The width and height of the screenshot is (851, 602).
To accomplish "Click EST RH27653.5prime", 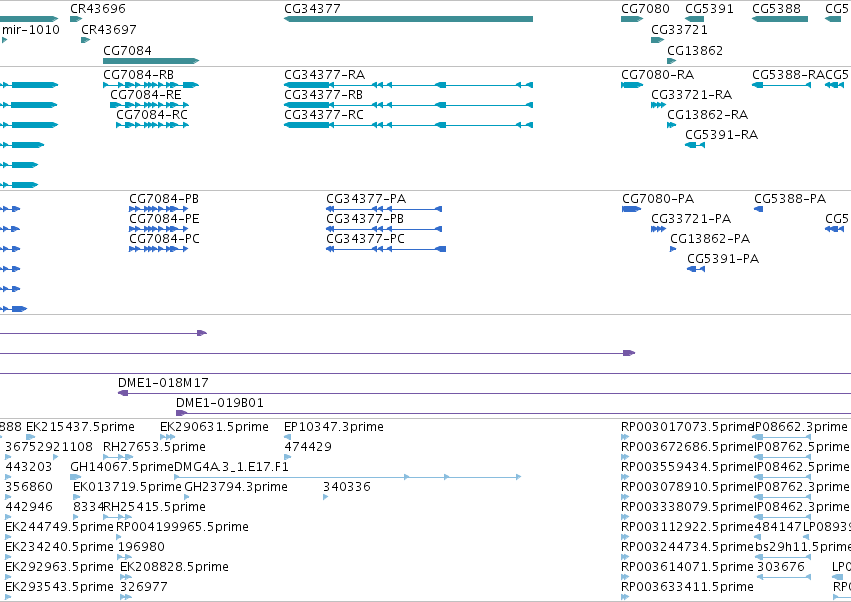I will (x=154, y=447).
